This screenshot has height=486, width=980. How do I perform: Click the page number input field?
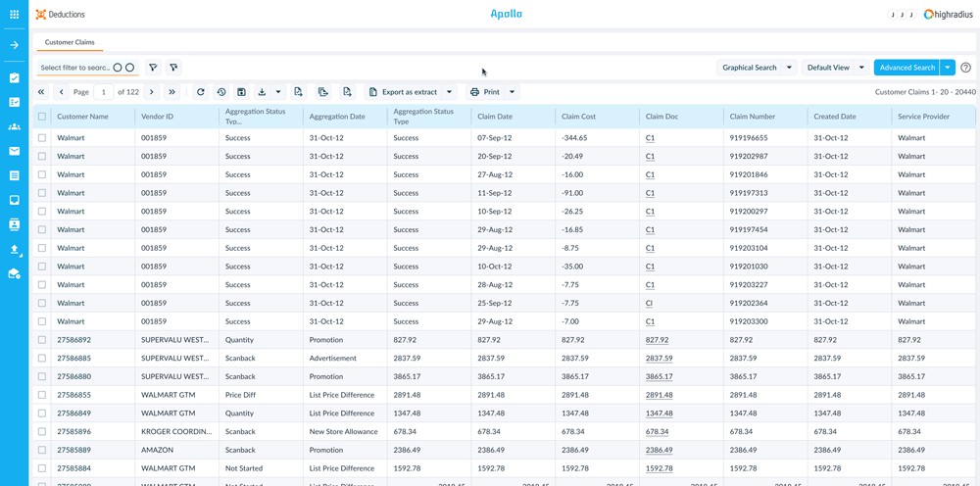[103, 92]
